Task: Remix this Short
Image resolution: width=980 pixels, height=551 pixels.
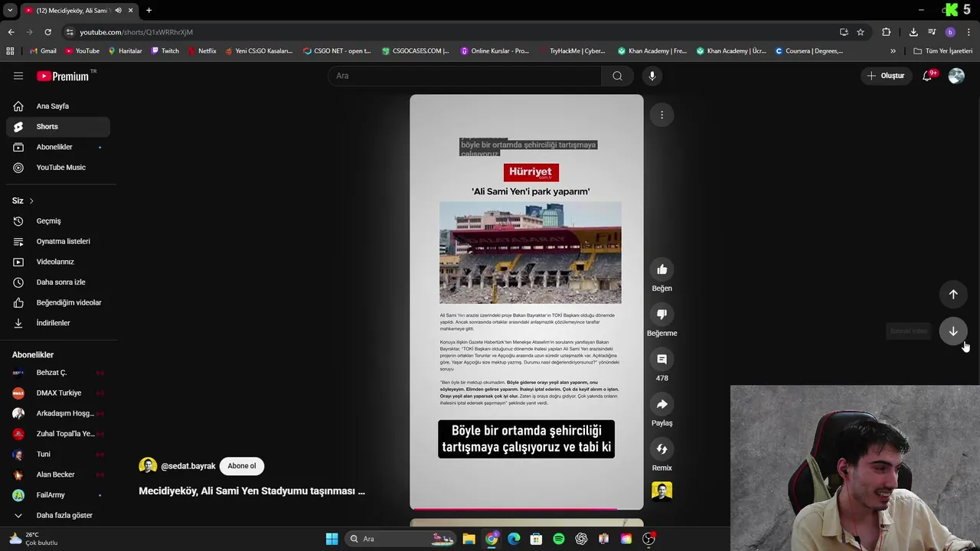Action: [661, 449]
